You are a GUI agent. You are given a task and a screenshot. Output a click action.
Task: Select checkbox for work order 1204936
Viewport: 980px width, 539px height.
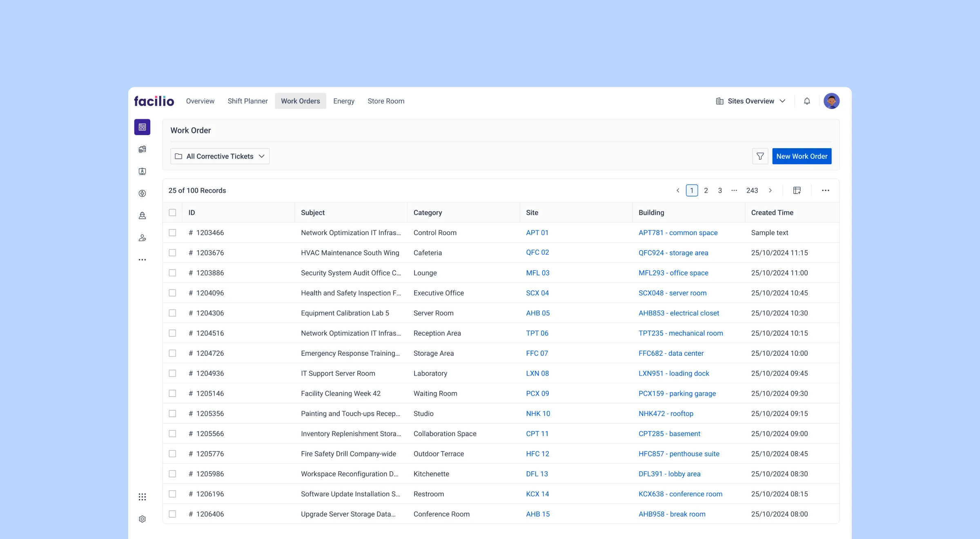pos(172,373)
